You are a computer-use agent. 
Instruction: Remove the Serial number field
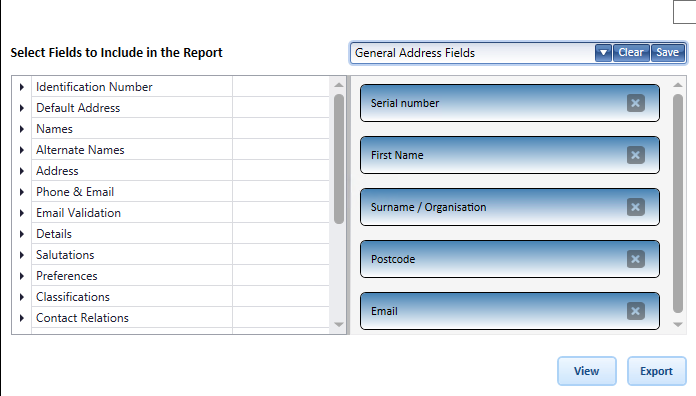pos(636,103)
